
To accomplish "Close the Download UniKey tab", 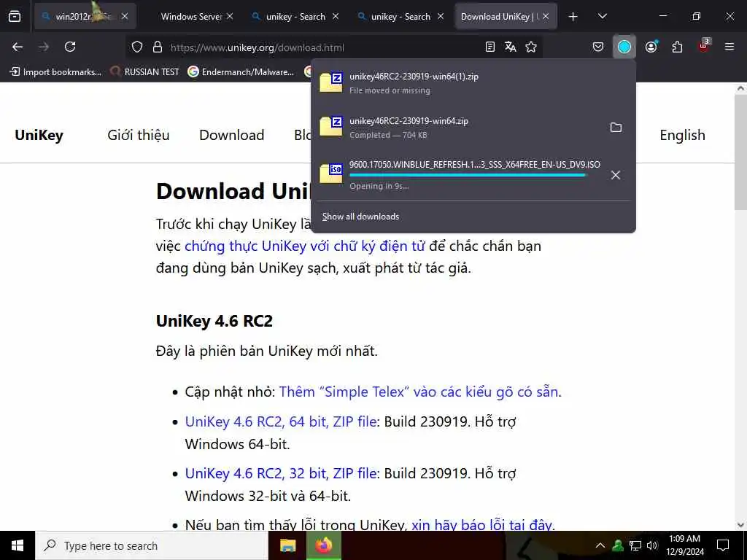I will 546,16.
